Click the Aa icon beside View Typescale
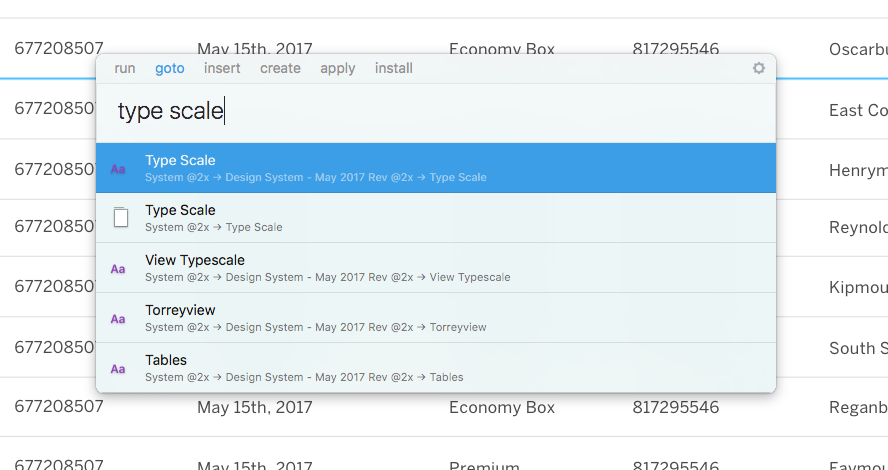This screenshot has width=888, height=470. (x=118, y=269)
